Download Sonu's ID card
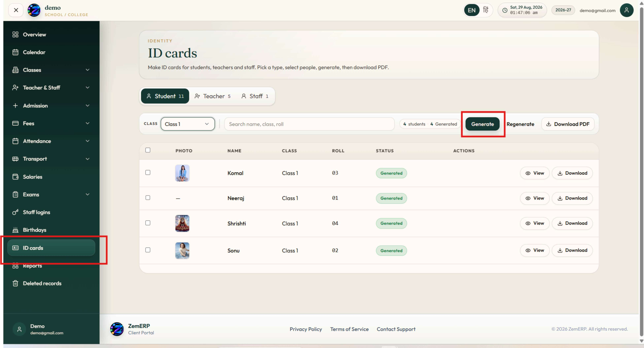The height and width of the screenshot is (348, 644). [x=572, y=250]
